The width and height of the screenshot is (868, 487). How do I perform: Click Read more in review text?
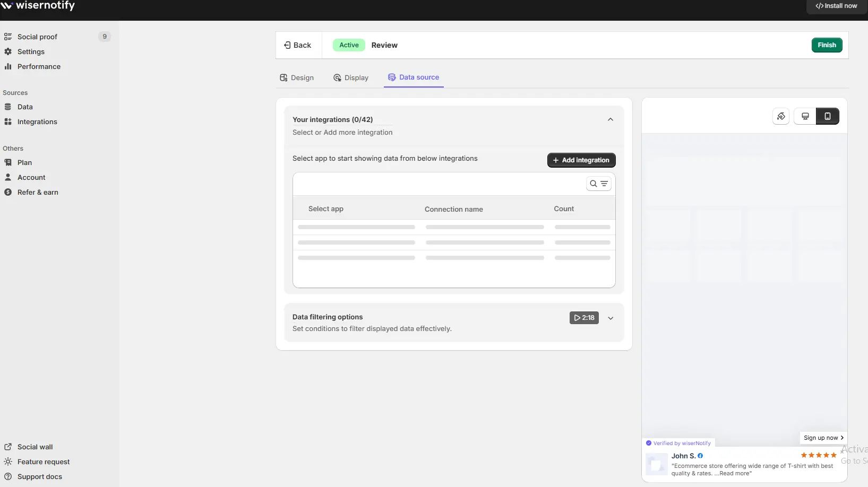coord(733,473)
